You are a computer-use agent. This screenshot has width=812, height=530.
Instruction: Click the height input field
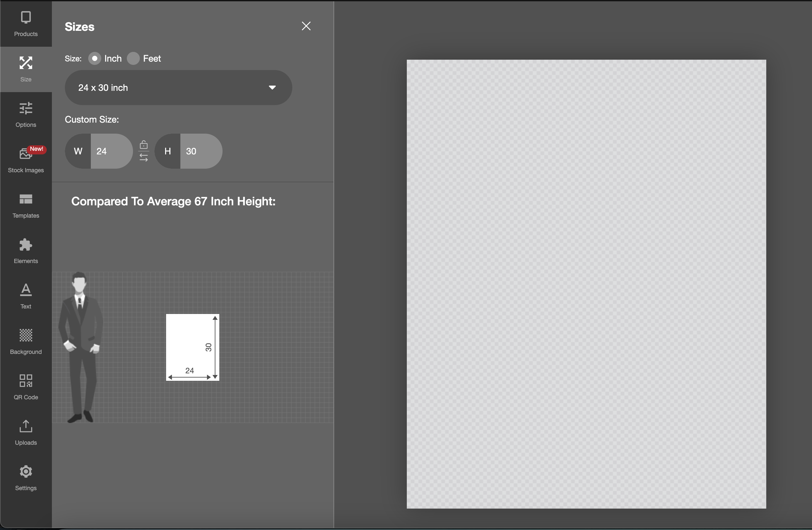click(x=200, y=151)
